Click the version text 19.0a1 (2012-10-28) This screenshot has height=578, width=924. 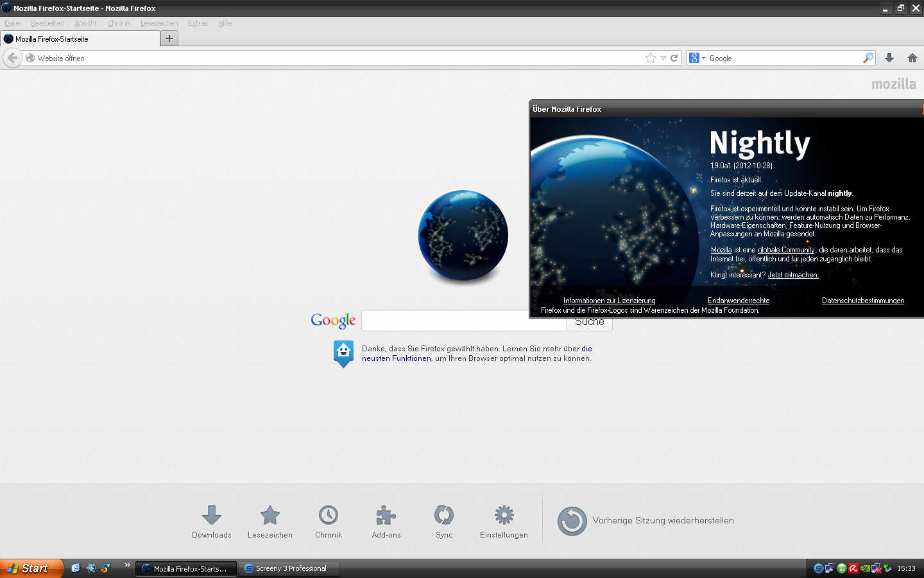click(x=741, y=166)
